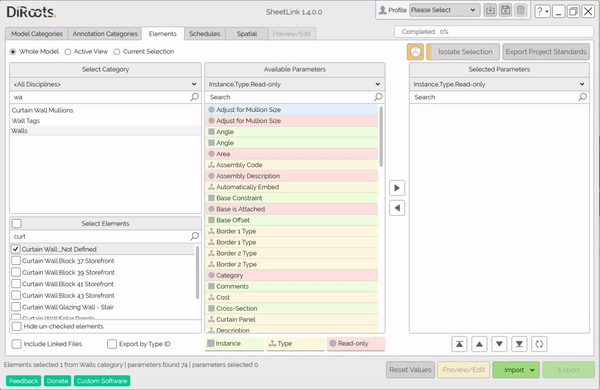
Task: Expand the Import button dropdown arrow
Action: [532, 370]
